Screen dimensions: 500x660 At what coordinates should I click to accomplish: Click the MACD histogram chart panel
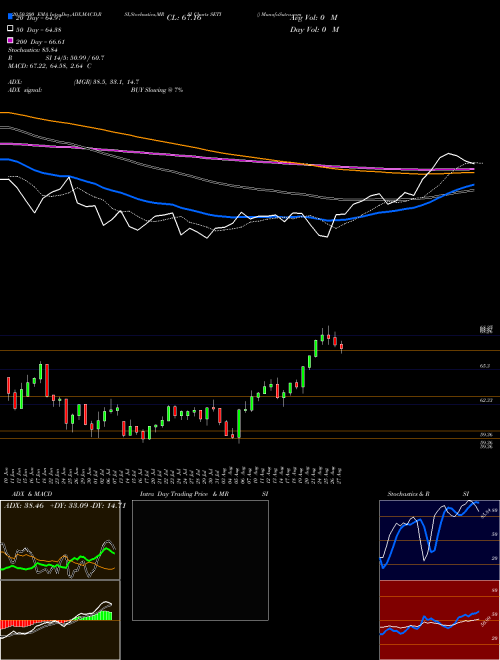pos(60,620)
